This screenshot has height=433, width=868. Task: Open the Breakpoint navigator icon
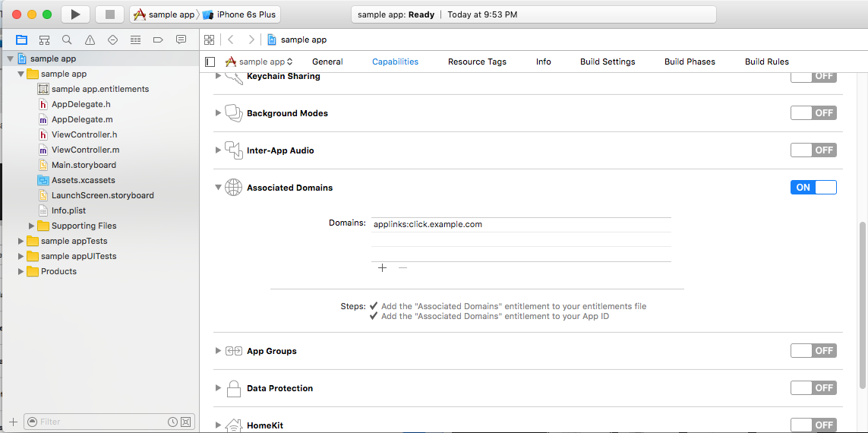click(x=158, y=40)
